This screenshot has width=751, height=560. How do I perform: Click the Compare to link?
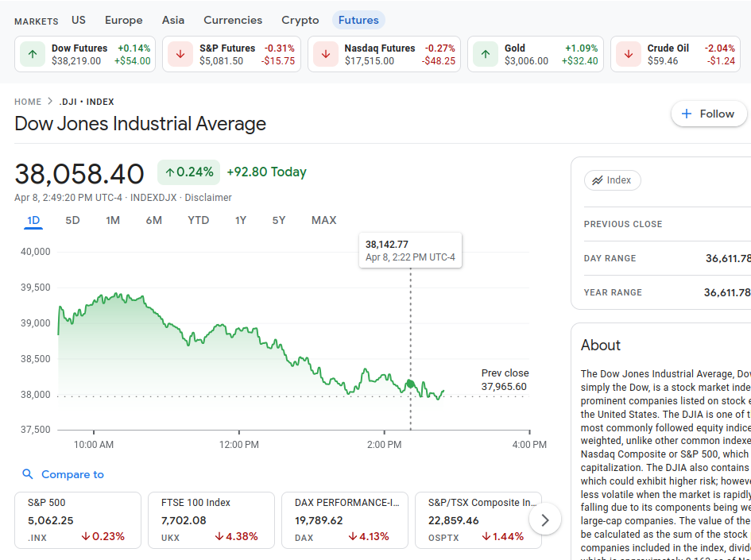tap(72, 474)
